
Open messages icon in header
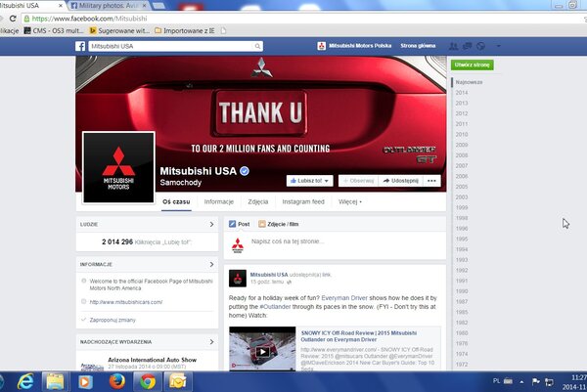click(x=468, y=46)
